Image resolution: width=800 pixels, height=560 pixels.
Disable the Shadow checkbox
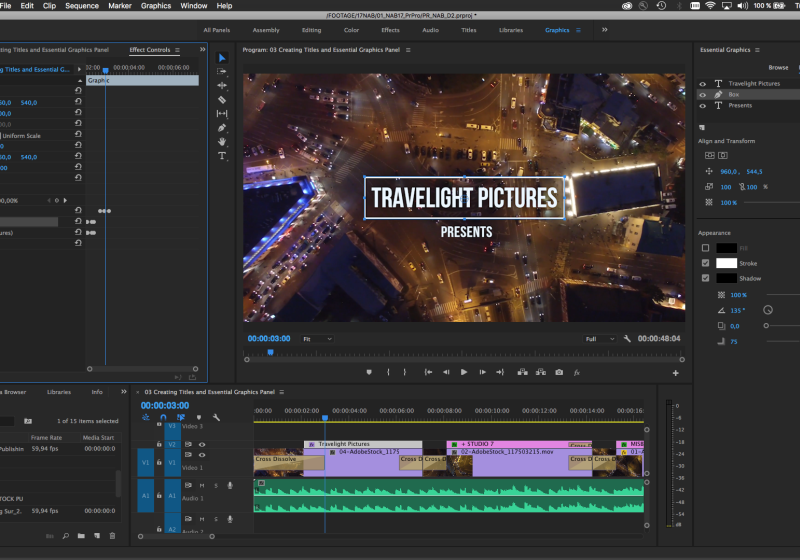point(706,278)
